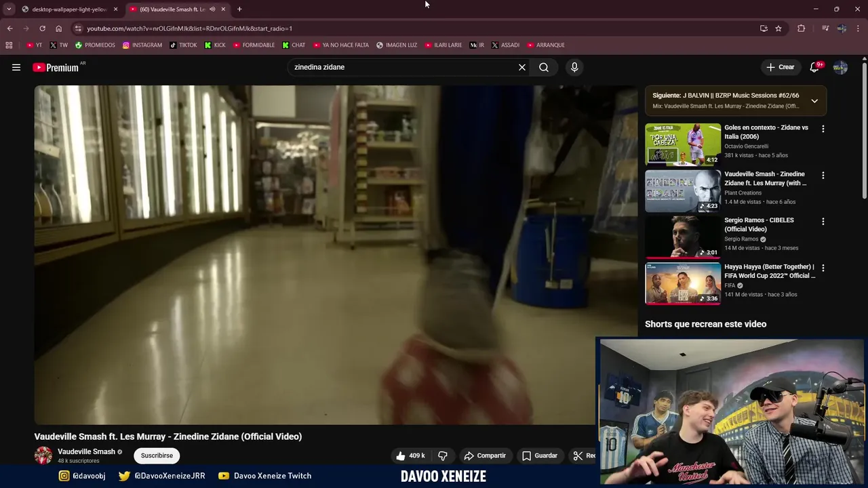
Task: Open the browser home page
Action: pos(58,28)
